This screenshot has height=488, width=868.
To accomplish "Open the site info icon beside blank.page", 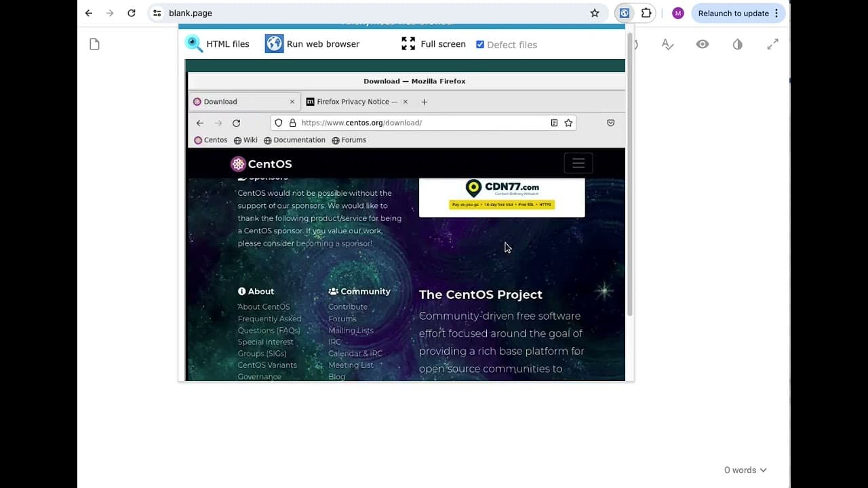I will [x=157, y=13].
